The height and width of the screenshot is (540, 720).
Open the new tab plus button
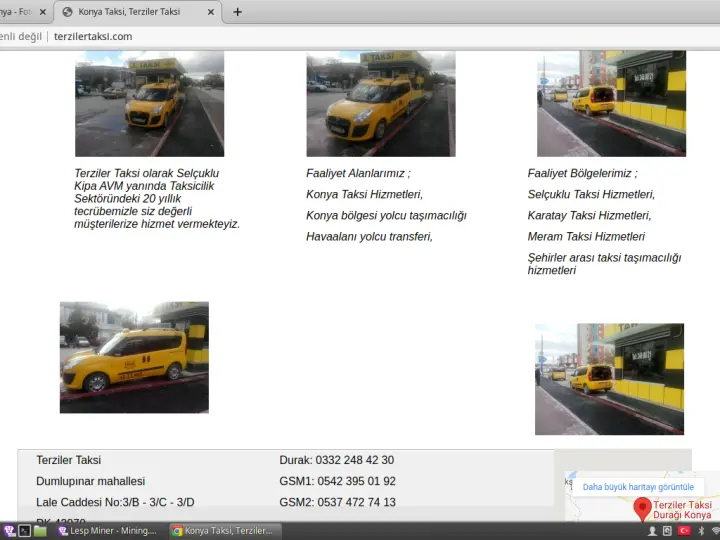pos(237,12)
